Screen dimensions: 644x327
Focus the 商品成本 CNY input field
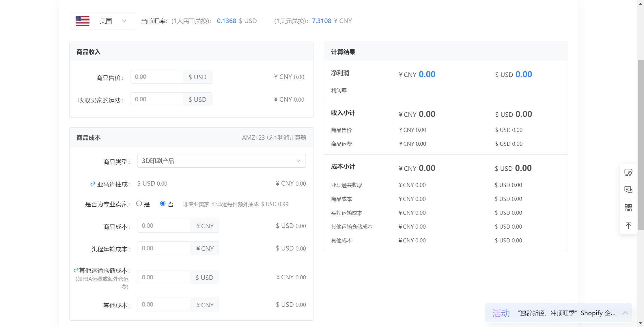pyautogui.click(x=164, y=226)
